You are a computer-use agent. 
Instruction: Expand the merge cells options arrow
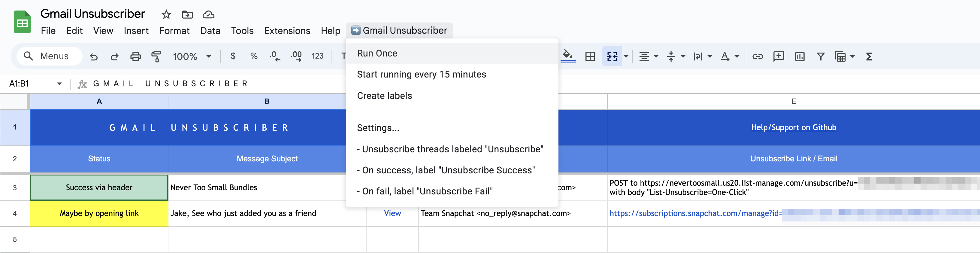coord(626,56)
